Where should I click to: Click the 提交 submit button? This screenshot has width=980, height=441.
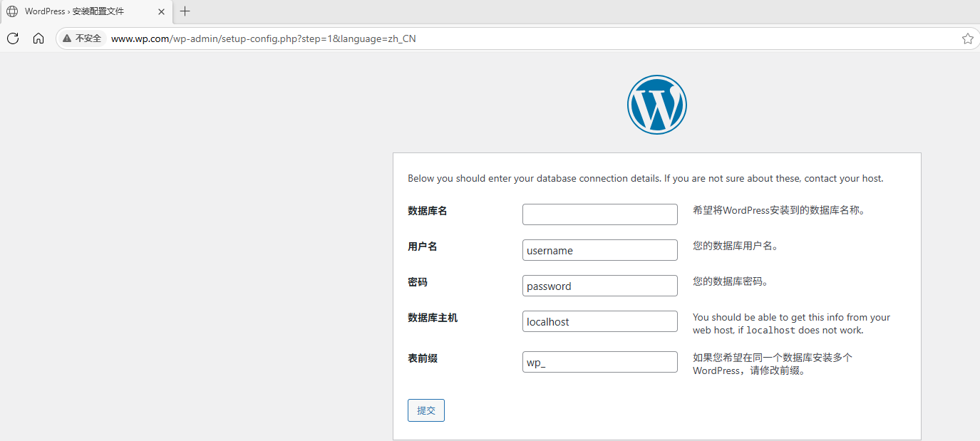(x=426, y=410)
